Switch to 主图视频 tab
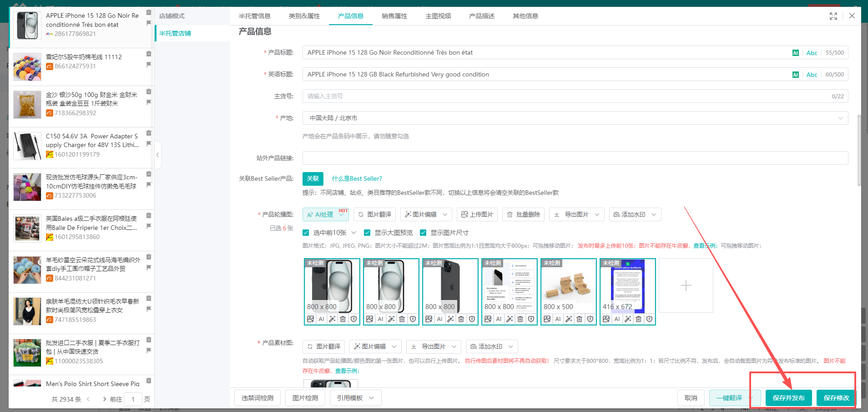 tap(438, 16)
